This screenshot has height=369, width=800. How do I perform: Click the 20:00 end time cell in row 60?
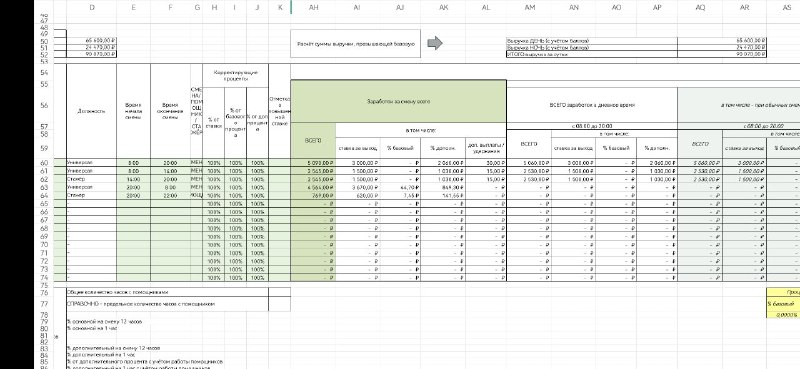[x=170, y=163]
